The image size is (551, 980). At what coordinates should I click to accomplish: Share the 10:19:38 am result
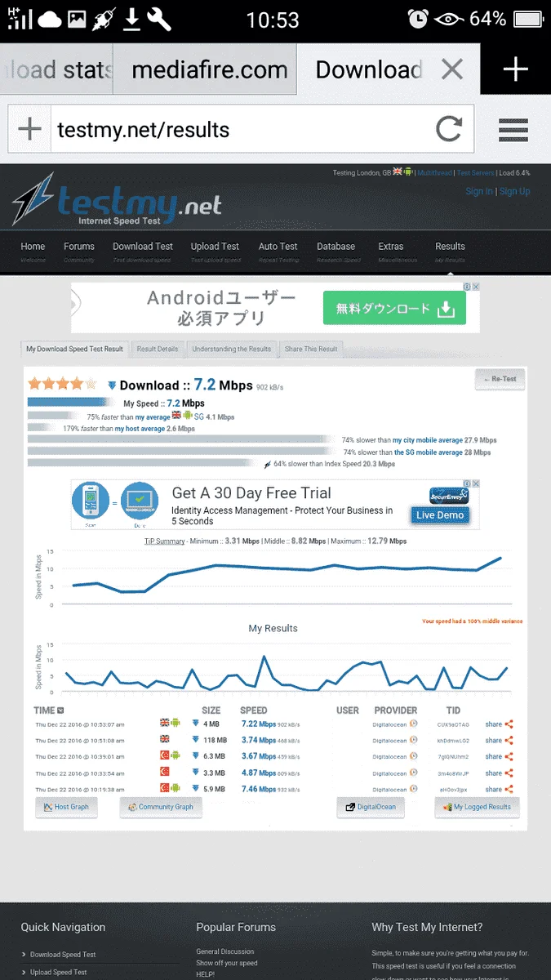499,790
